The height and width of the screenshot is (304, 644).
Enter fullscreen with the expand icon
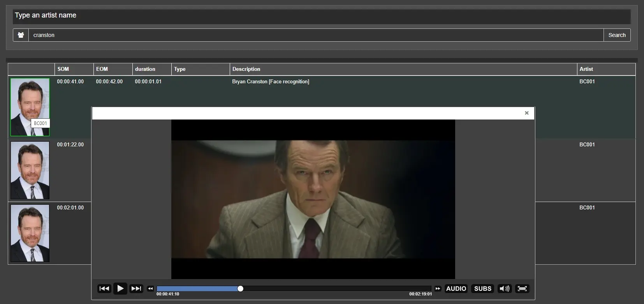click(522, 288)
